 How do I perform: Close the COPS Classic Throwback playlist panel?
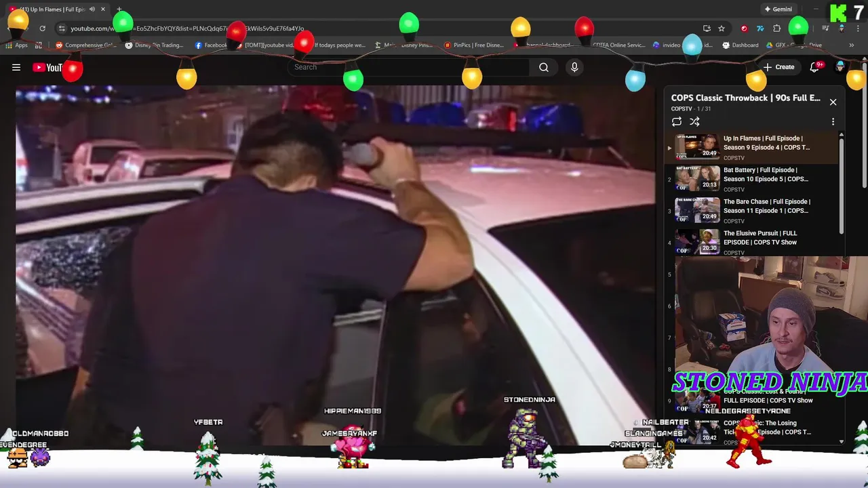pyautogui.click(x=833, y=102)
